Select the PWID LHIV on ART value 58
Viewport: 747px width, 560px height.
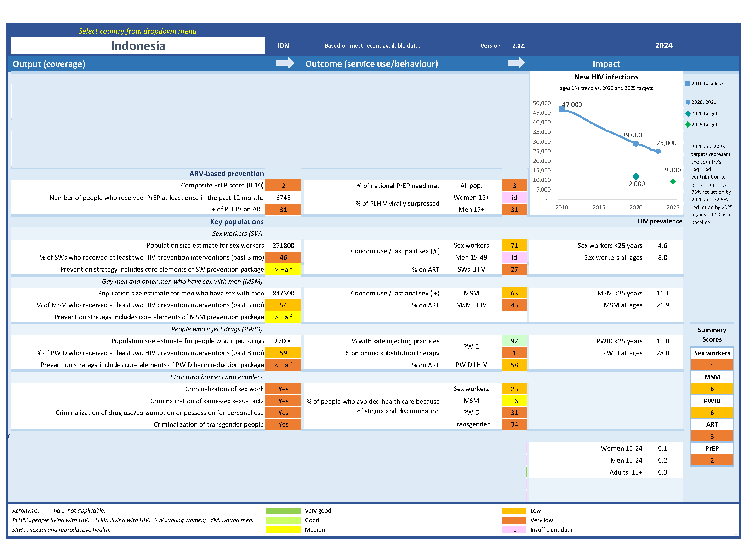click(x=514, y=365)
